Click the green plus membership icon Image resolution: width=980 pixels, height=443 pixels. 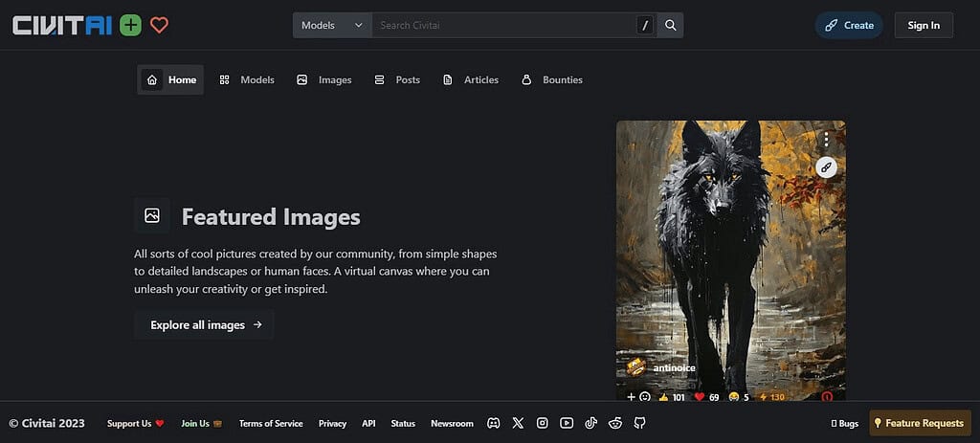pos(130,25)
